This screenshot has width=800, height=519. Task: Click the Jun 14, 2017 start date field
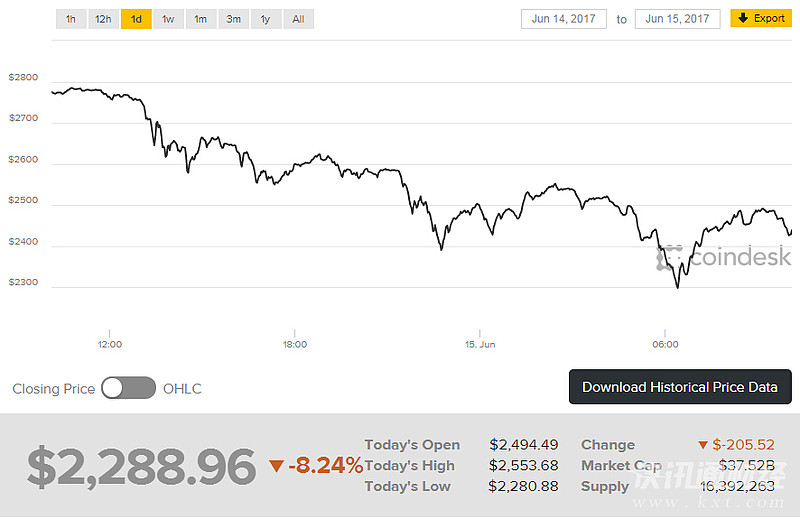tap(563, 19)
